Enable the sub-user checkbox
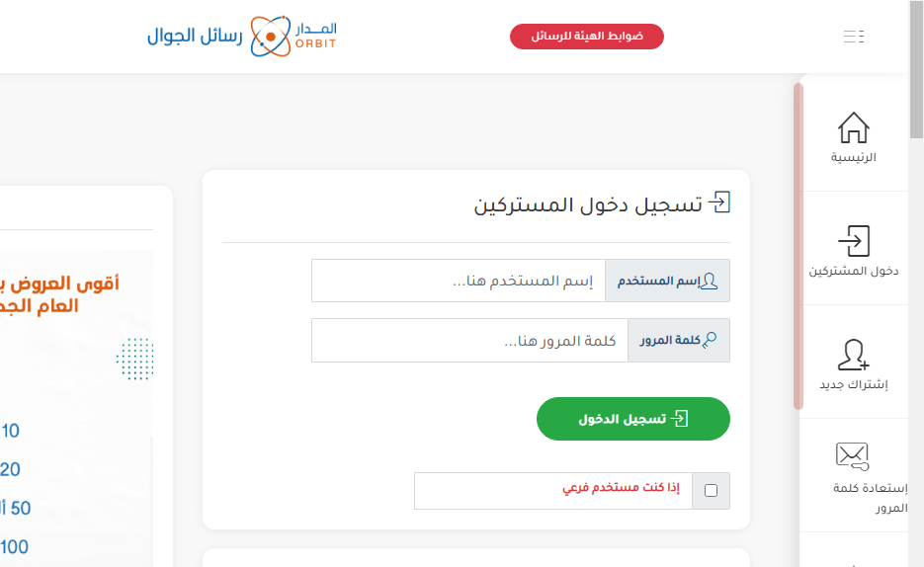 click(712, 491)
